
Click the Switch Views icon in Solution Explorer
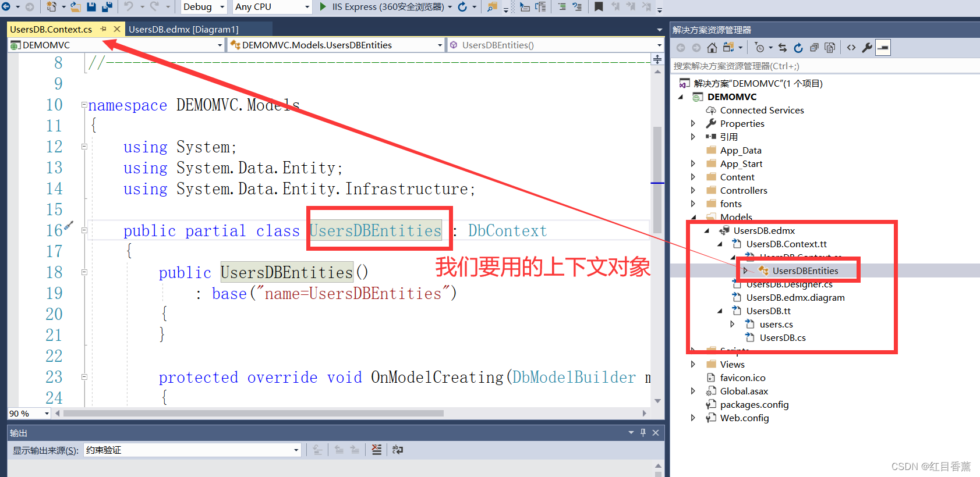click(x=728, y=48)
